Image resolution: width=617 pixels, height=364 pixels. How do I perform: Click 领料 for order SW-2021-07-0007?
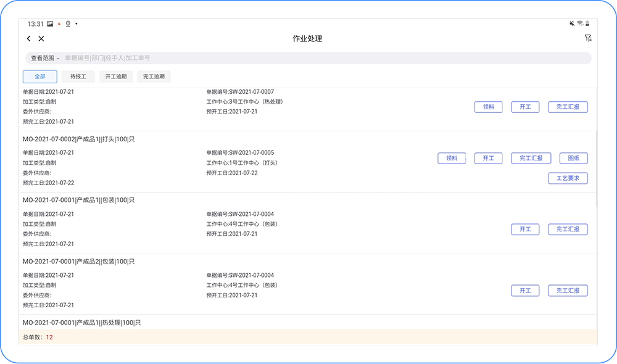[x=489, y=107]
